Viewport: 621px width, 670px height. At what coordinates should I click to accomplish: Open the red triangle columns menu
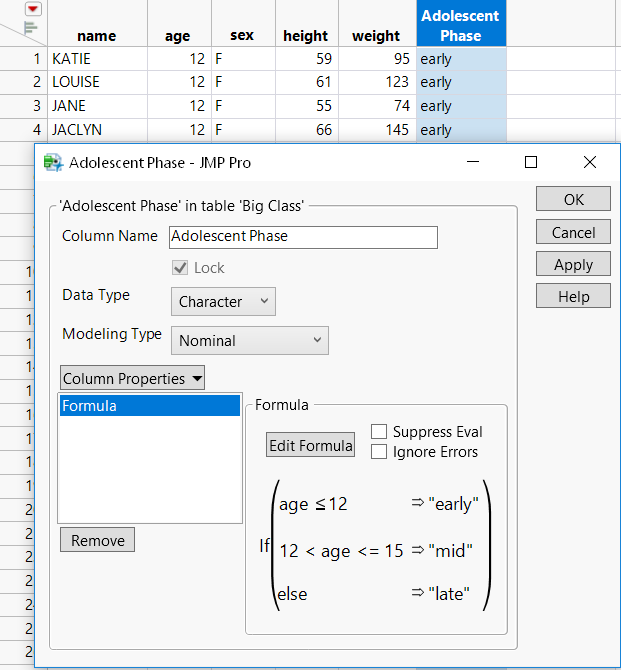pyautogui.click(x=32, y=9)
